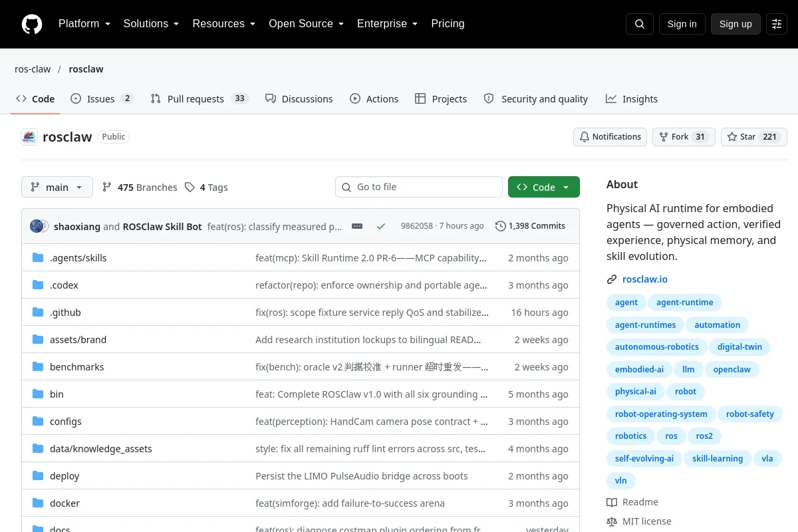Open the main branch selector dropdown

(57, 188)
